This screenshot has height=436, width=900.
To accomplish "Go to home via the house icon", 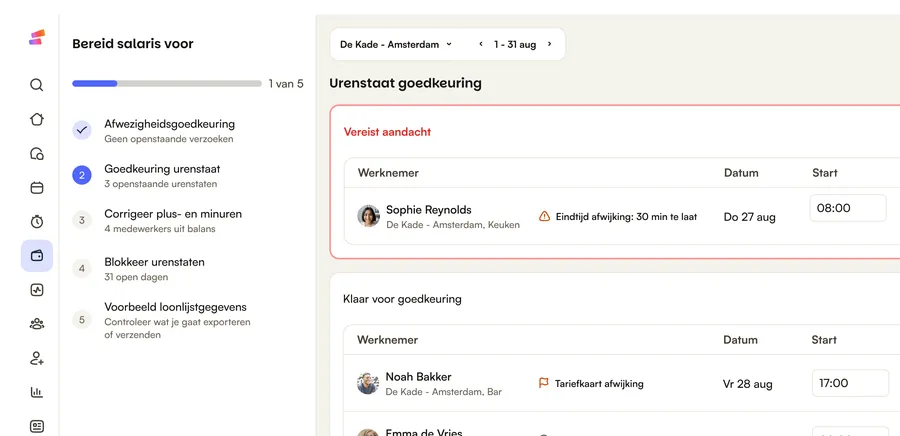I will [x=37, y=119].
